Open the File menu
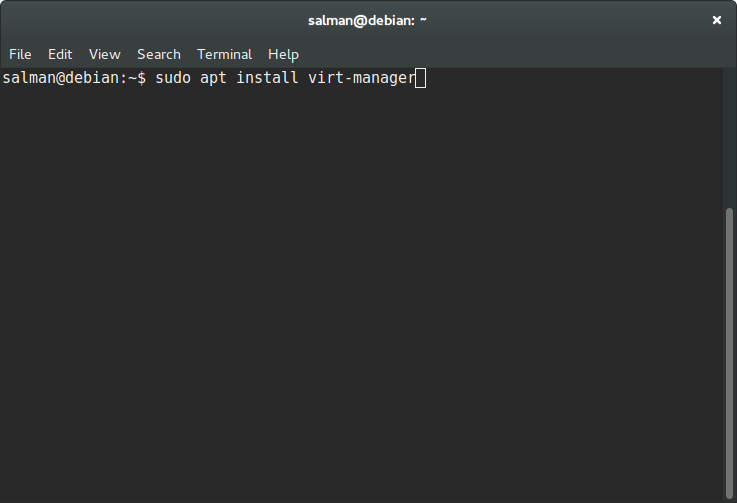 point(20,55)
